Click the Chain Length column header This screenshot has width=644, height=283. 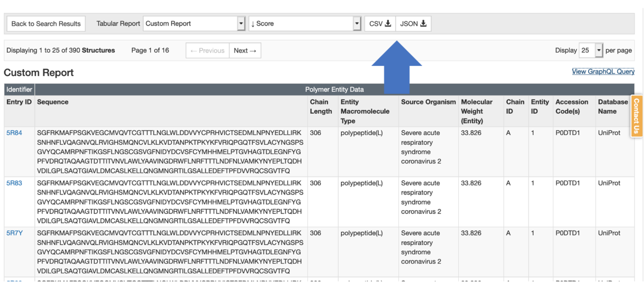320,106
